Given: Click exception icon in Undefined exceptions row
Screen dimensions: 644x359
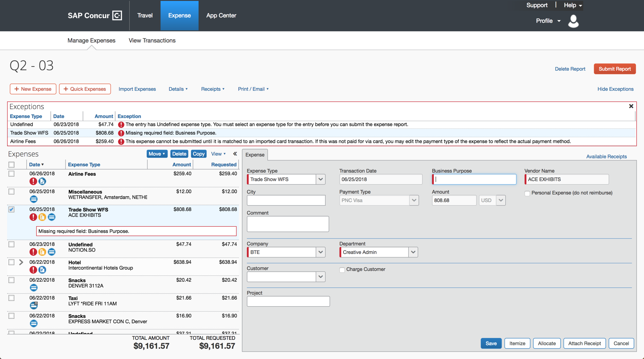Looking at the screenshot, I should point(121,125).
